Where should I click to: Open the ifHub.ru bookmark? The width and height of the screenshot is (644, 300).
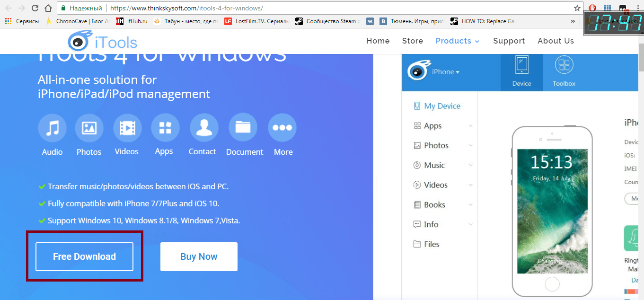pyautogui.click(x=132, y=21)
